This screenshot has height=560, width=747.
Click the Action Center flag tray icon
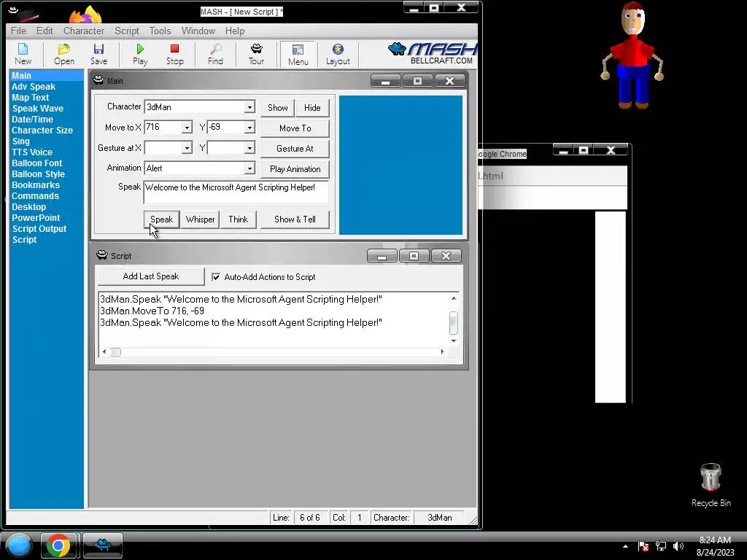click(643, 546)
